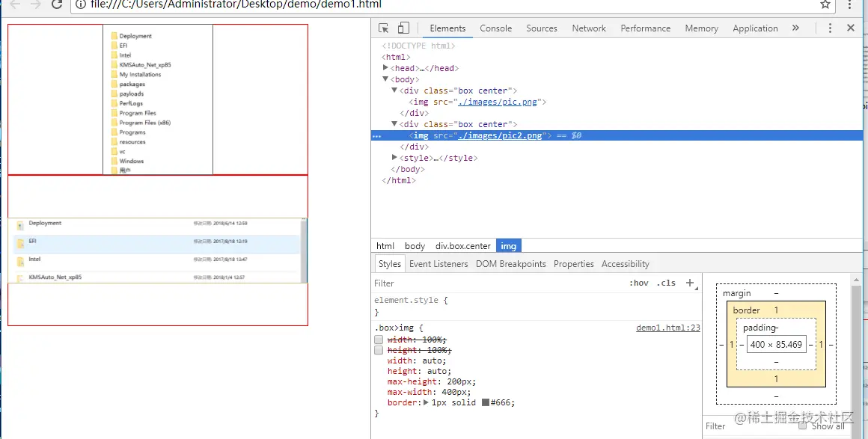Click the .box>img rule selector
The height and width of the screenshot is (439, 868).
click(x=395, y=328)
